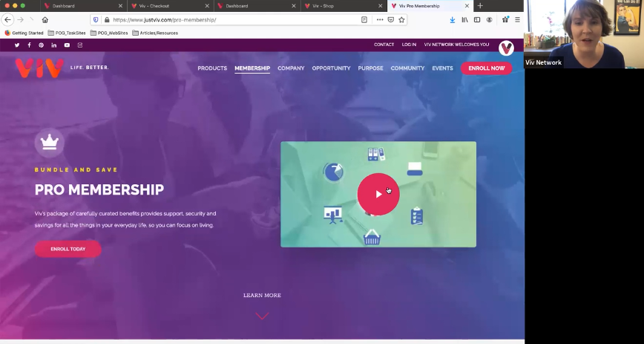The image size is (644, 344).
Task: Play the Pro Membership video
Action: coord(378,194)
